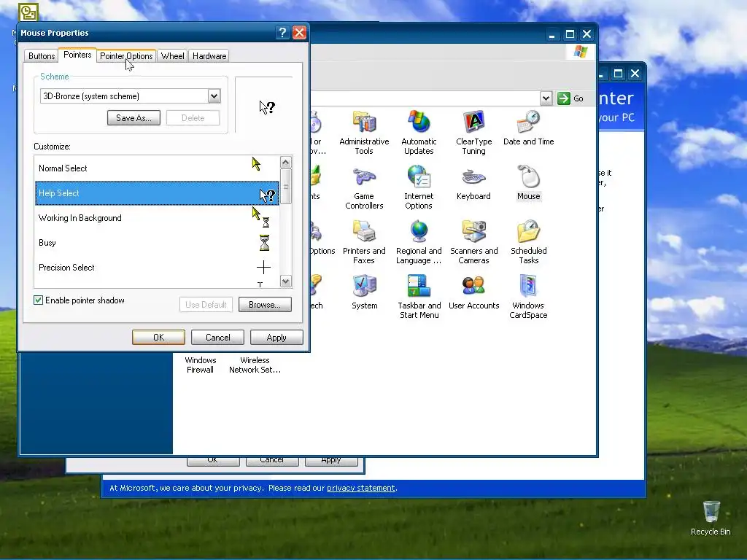Open Windows Firewall item
This screenshot has width=747, height=560.
click(200, 365)
